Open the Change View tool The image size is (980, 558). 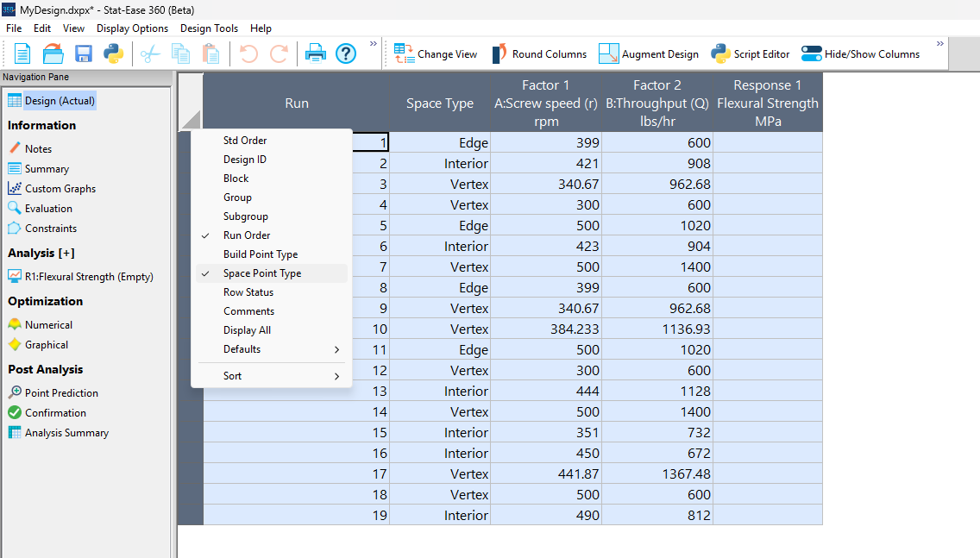click(437, 53)
